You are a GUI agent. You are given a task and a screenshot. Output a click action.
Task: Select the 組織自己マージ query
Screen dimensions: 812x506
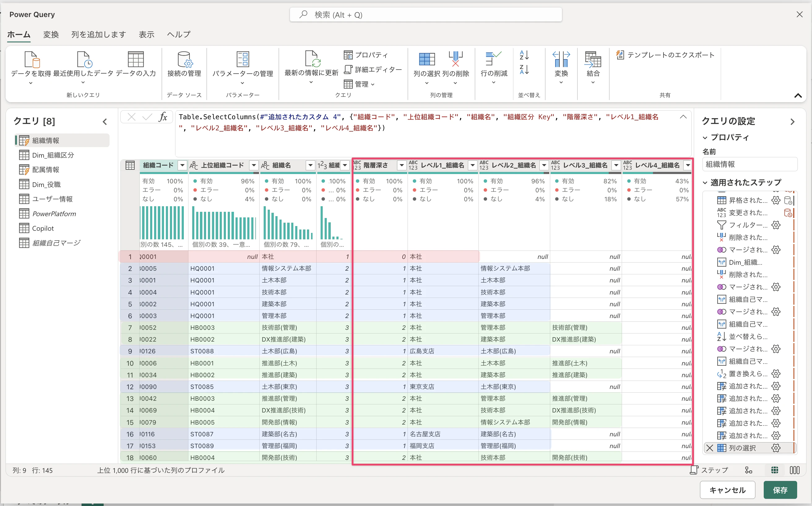(62, 243)
